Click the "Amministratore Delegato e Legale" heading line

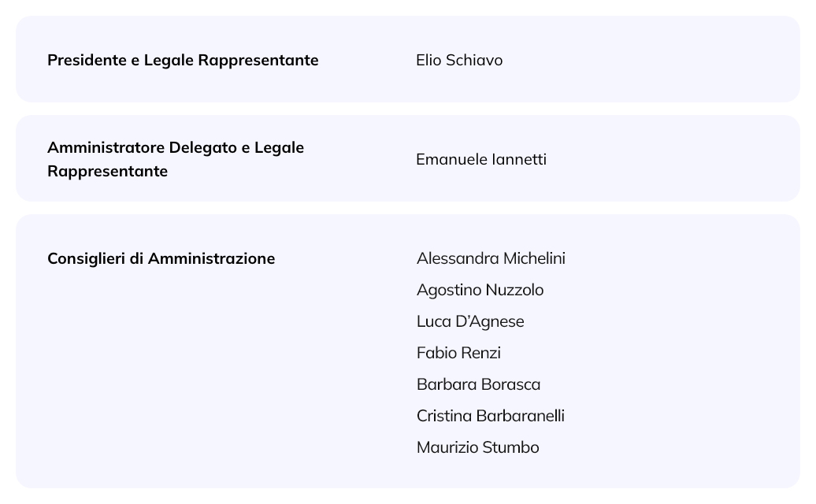176,148
